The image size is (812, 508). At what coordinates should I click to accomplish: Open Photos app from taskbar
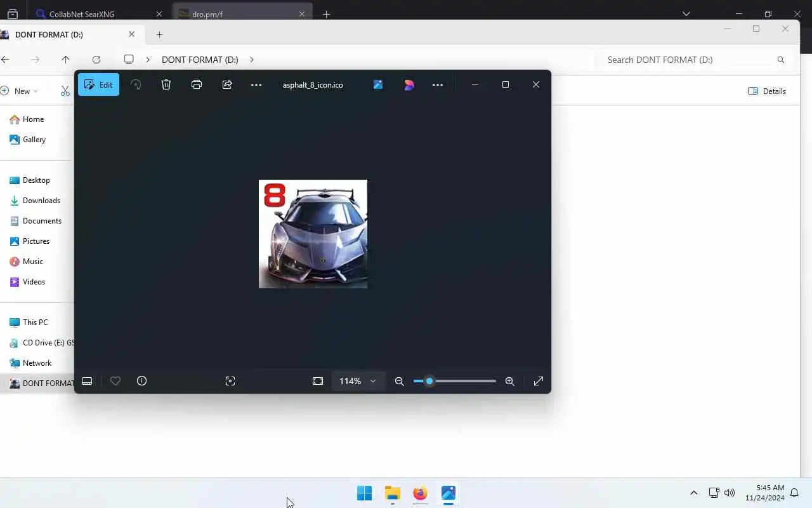point(449,493)
